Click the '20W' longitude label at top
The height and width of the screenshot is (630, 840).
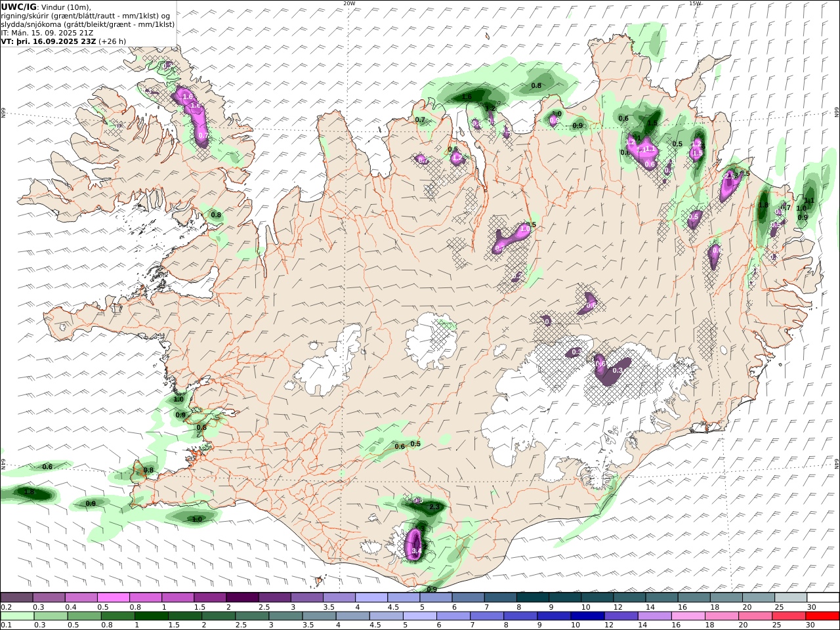tap(348, 3)
